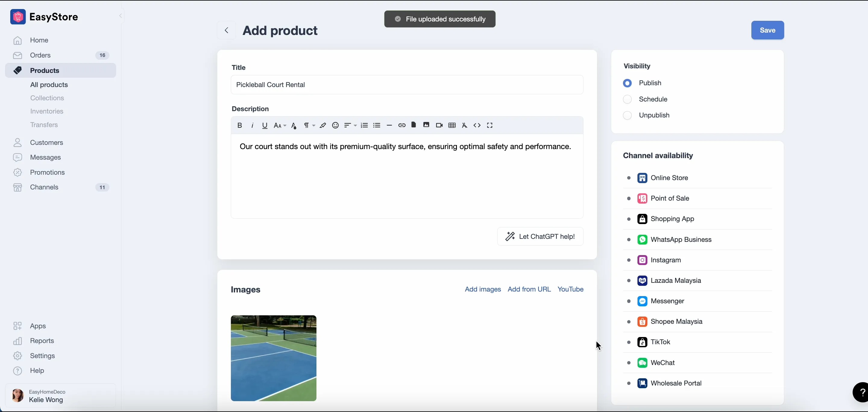Toggle fullscreen mode for the description editor

tap(489, 125)
